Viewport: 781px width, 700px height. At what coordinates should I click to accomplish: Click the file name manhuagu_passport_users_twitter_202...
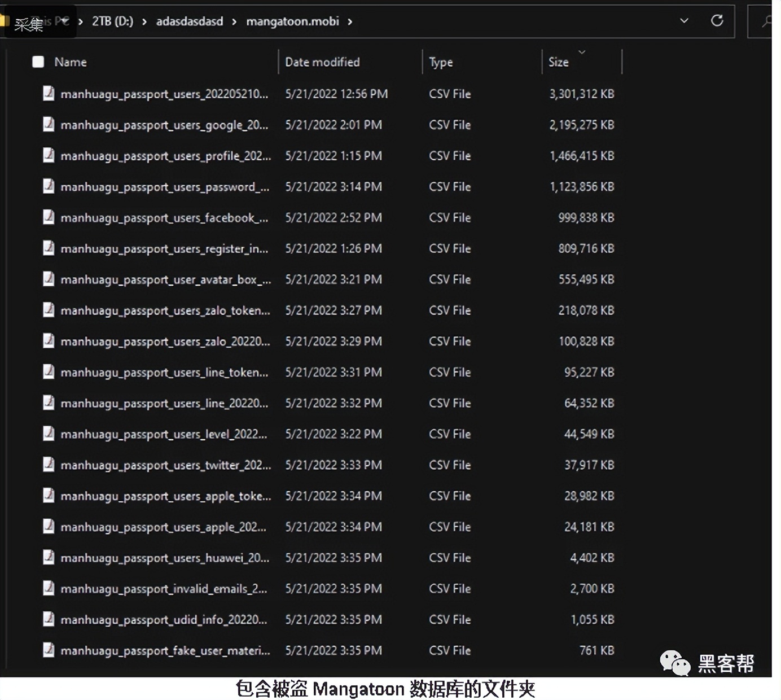point(166,465)
